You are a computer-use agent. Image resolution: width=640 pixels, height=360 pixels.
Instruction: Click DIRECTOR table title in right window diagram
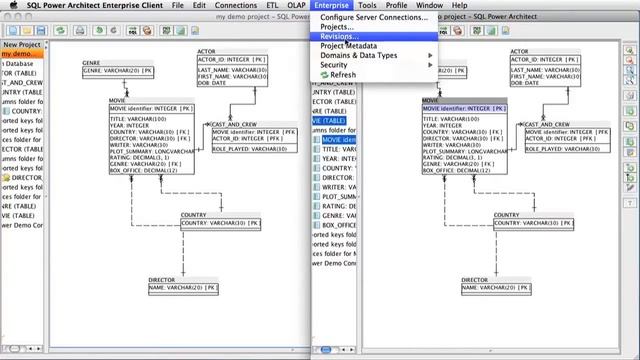click(x=474, y=280)
